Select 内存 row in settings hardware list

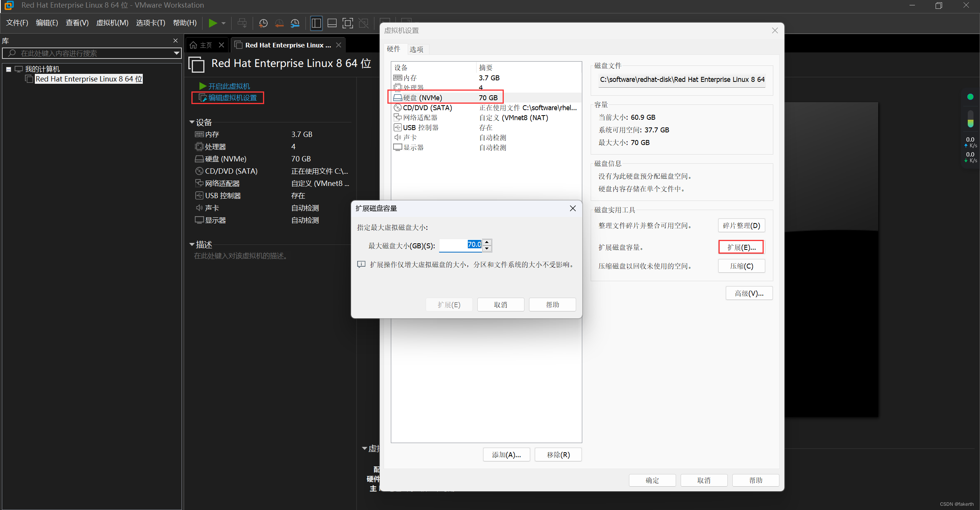(486, 78)
